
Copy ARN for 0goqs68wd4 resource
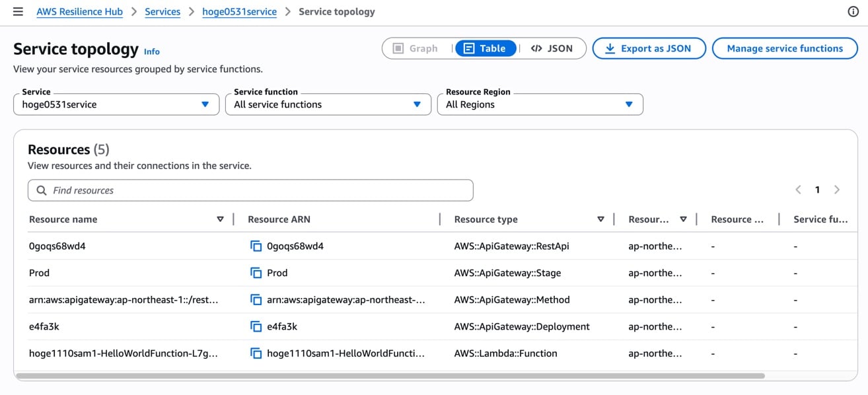pyautogui.click(x=256, y=246)
